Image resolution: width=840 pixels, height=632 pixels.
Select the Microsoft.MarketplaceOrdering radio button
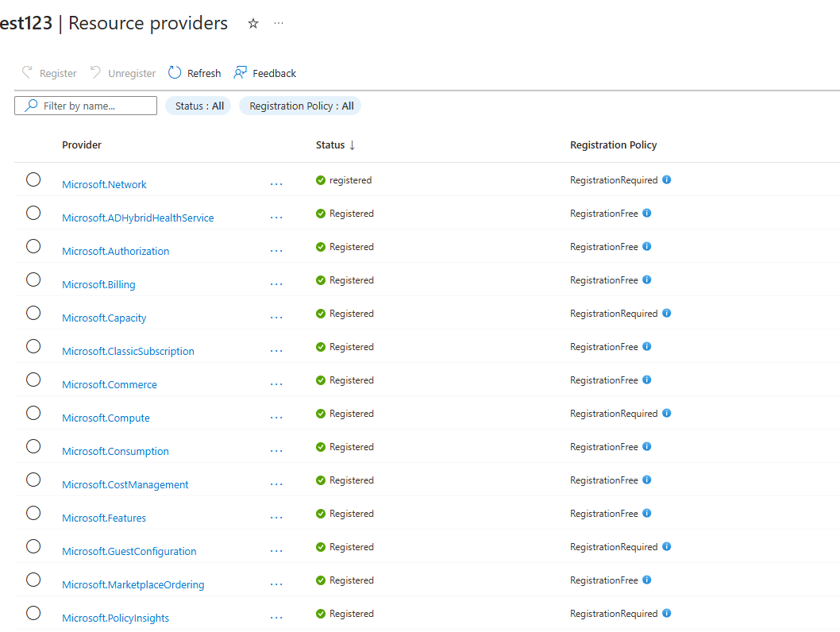click(33, 580)
